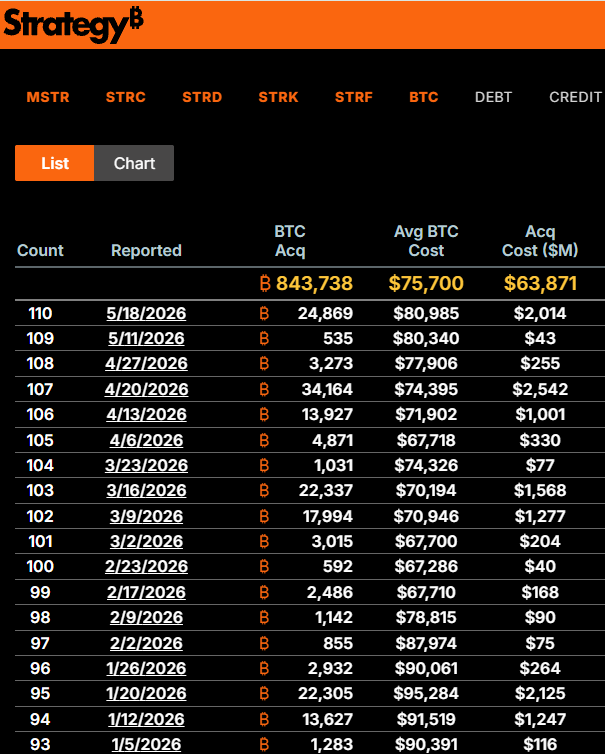Open the 4/13/2026 report link
The image size is (605, 754).
[x=146, y=415]
